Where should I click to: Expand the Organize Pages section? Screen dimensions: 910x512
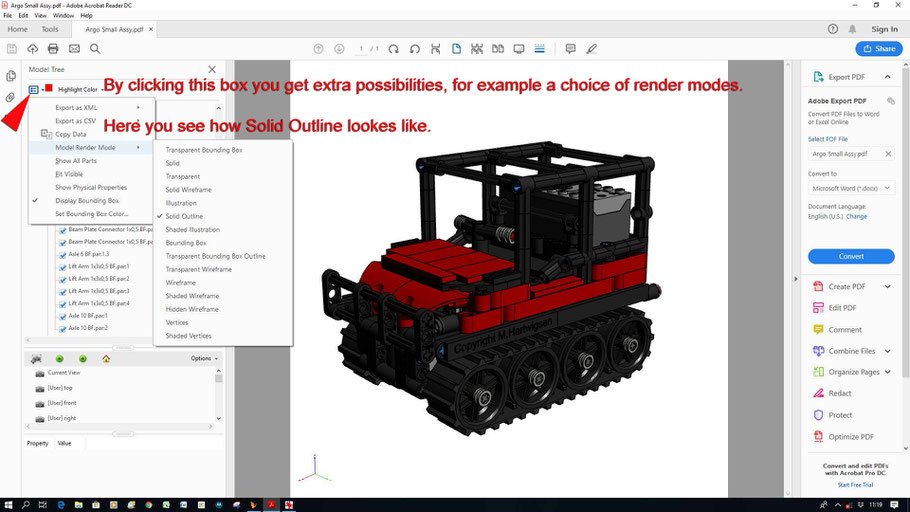887,372
